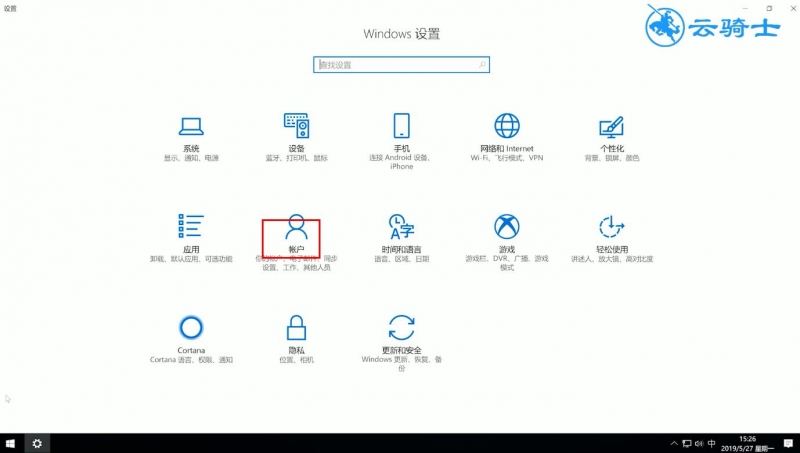This screenshot has width=800, height=453.
Task: Open the 游戏 Xbox icon
Action: [x=507, y=226]
